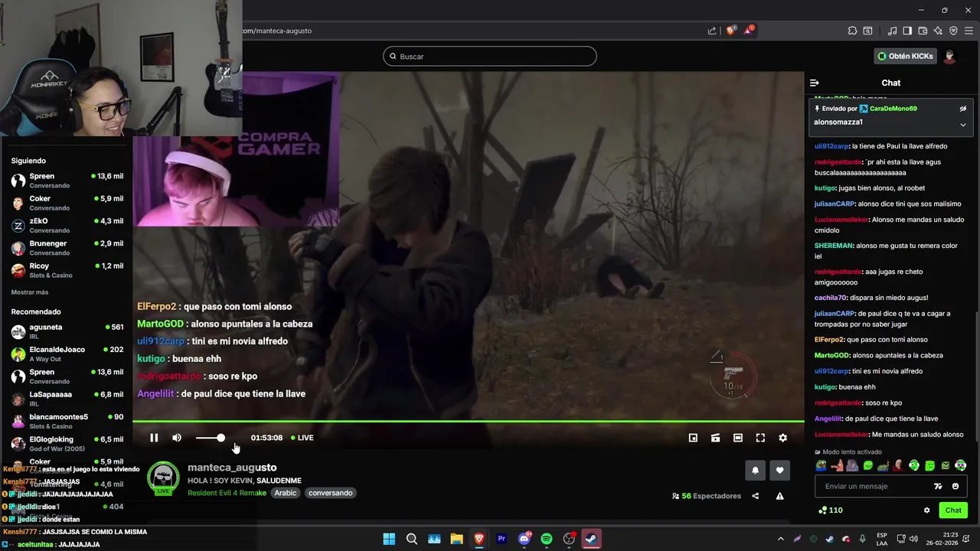Mute the stream with the speaker icon
The image size is (980, 551).
point(177,438)
